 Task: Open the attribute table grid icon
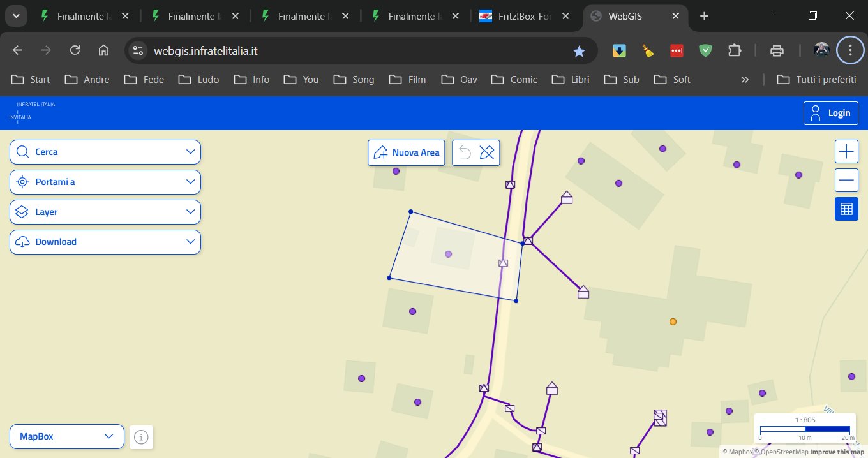coord(846,209)
